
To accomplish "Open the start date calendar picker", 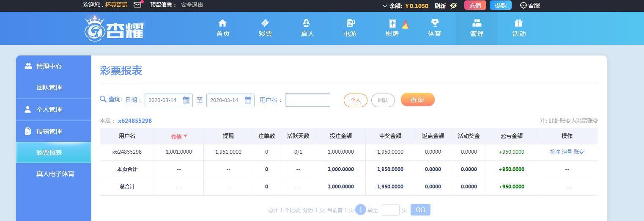I will point(186,100).
